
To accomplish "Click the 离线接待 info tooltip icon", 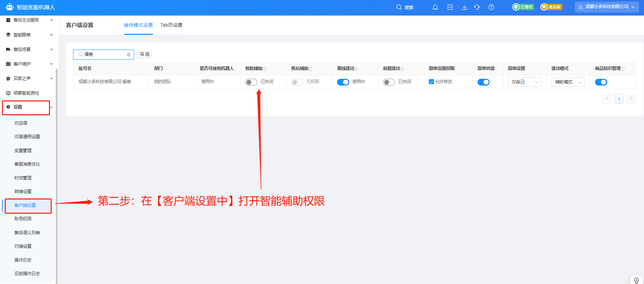I will (357, 69).
